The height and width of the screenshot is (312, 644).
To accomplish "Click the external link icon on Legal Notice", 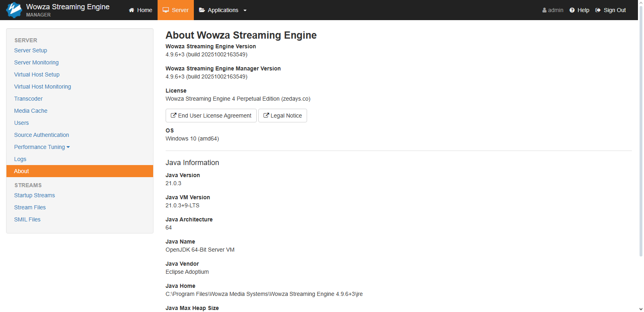I will pyautogui.click(x=266, y=116).
